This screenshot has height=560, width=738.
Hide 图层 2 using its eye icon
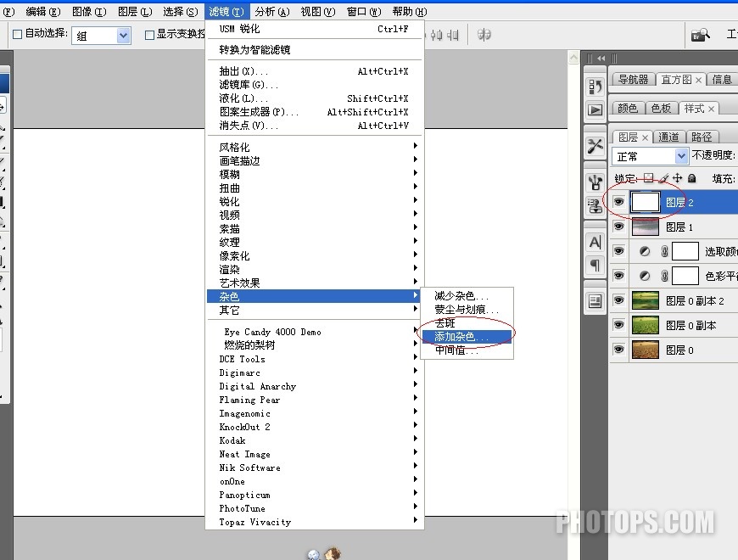tap(618, 202)
